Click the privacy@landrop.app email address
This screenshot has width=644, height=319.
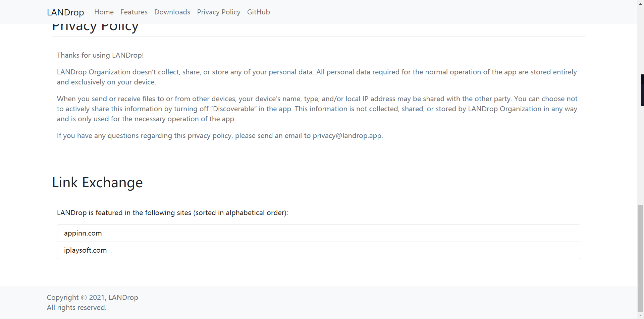point(347,136)
